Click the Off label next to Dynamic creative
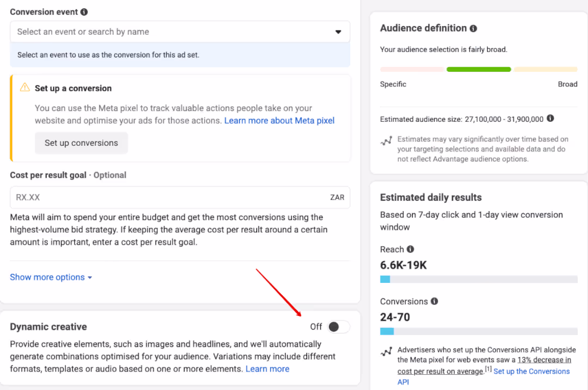The height and width of the screenshot is (390, 588). tap(316, 327)
